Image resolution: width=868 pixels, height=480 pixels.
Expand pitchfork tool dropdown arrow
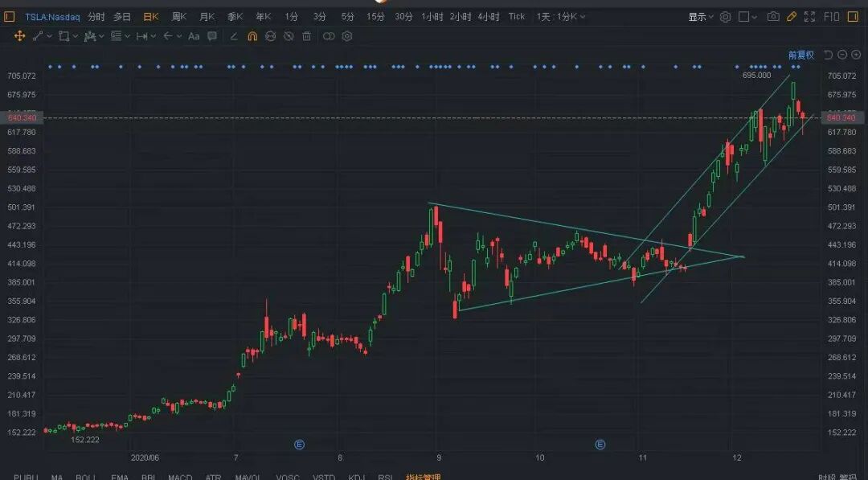click(x=101, y=36)
